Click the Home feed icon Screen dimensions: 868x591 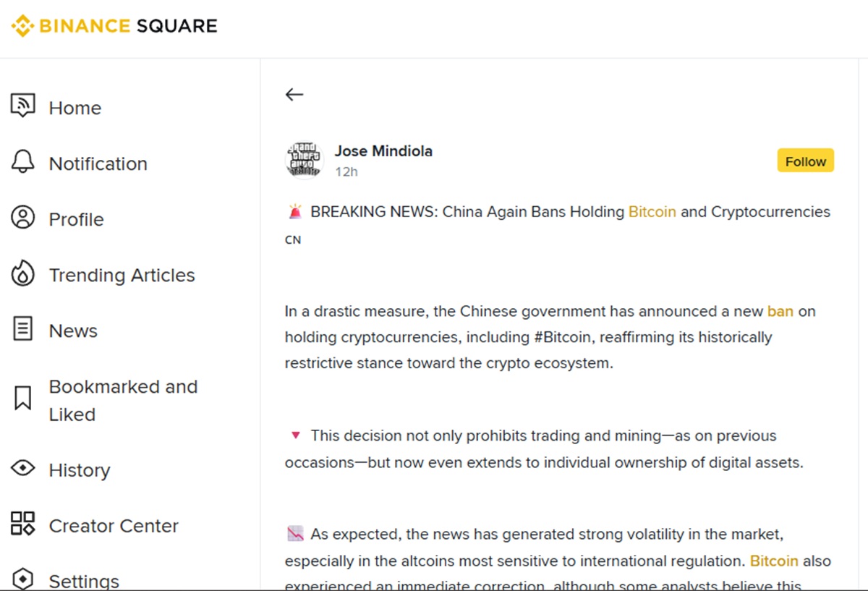(x=23, y=106)
